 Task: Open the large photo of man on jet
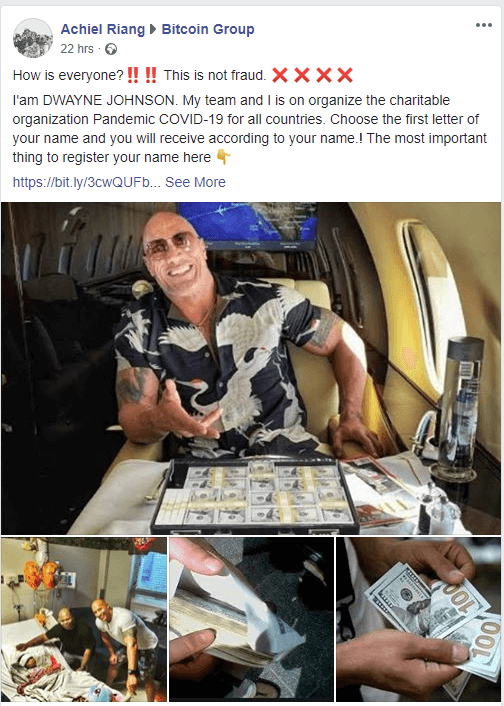[x=251, y=368]
